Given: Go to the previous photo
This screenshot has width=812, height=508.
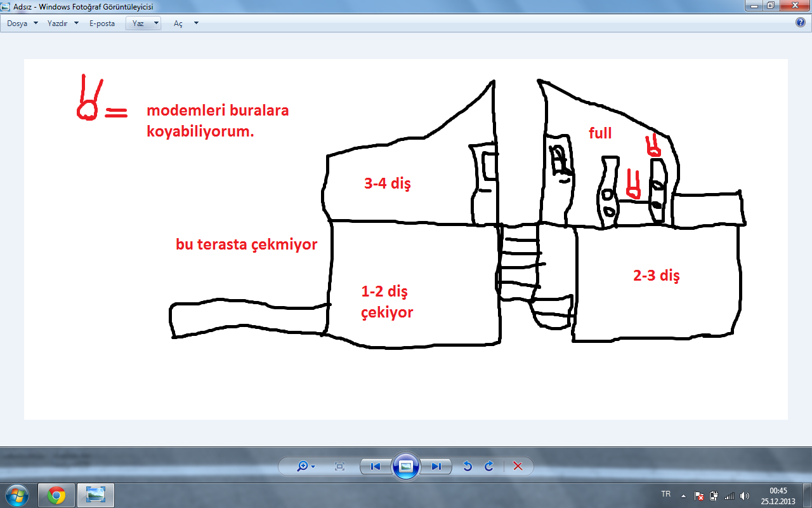Looking at the screenshot, I should point(376,466).
